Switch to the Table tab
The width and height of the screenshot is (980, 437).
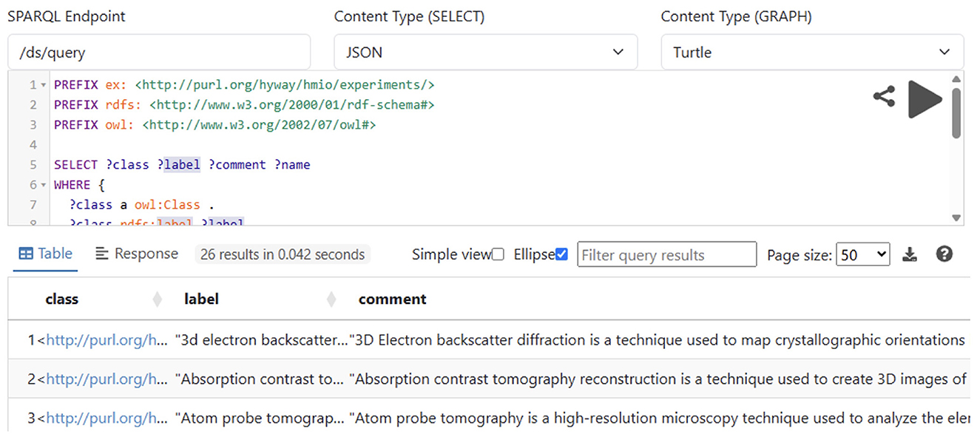click(46, 254)
